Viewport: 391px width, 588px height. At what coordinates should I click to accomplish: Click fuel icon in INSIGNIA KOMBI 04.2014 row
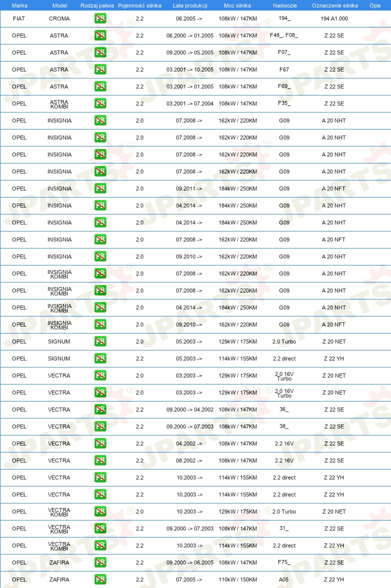point(100,307)
